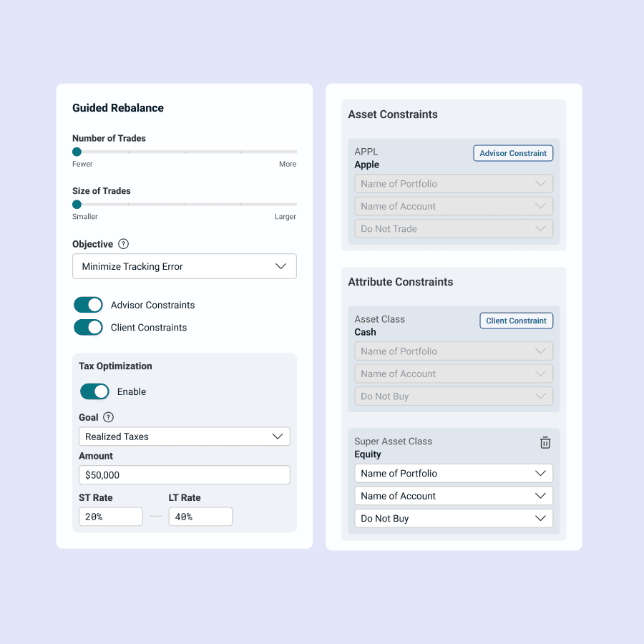Click the help icon beside Goal

(x=108, y=417)
